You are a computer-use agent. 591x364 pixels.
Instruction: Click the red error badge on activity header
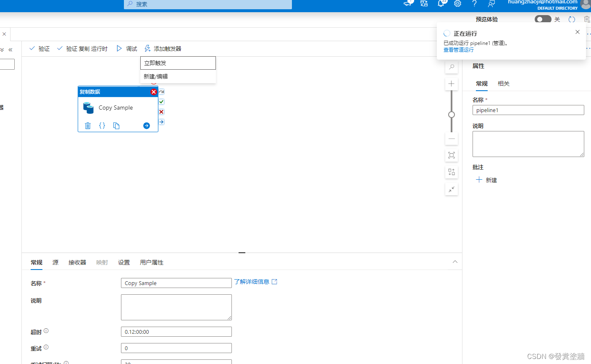pos(154,92)
